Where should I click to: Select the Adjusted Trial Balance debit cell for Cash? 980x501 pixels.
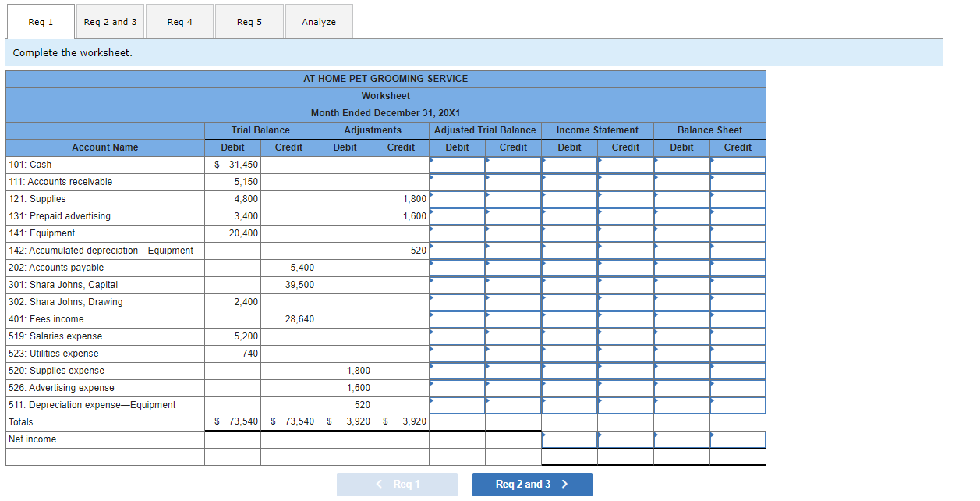pos(457,164)
